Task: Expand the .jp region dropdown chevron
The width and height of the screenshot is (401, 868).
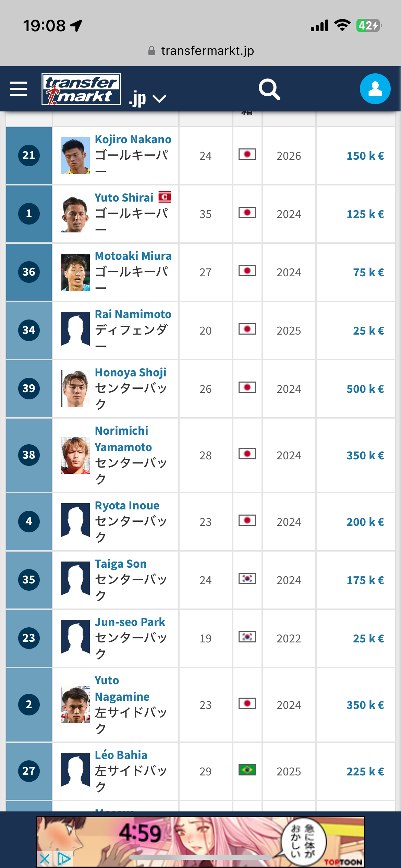Action: pos(159,99)
